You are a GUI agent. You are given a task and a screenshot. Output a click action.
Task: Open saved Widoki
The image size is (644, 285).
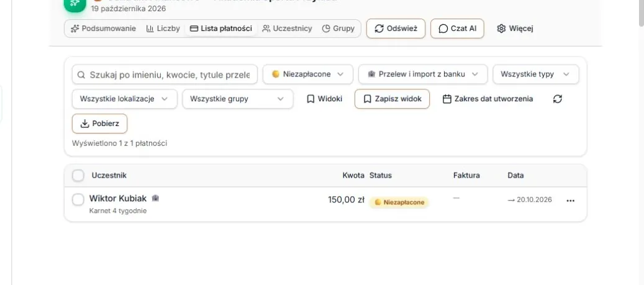click(x=324, y=99)
